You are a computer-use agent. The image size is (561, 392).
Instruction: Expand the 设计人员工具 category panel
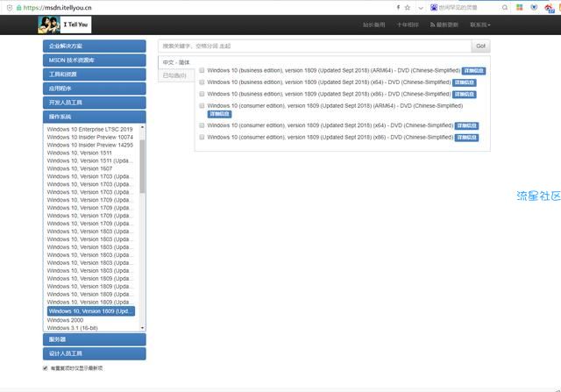[x=95, y=353]
